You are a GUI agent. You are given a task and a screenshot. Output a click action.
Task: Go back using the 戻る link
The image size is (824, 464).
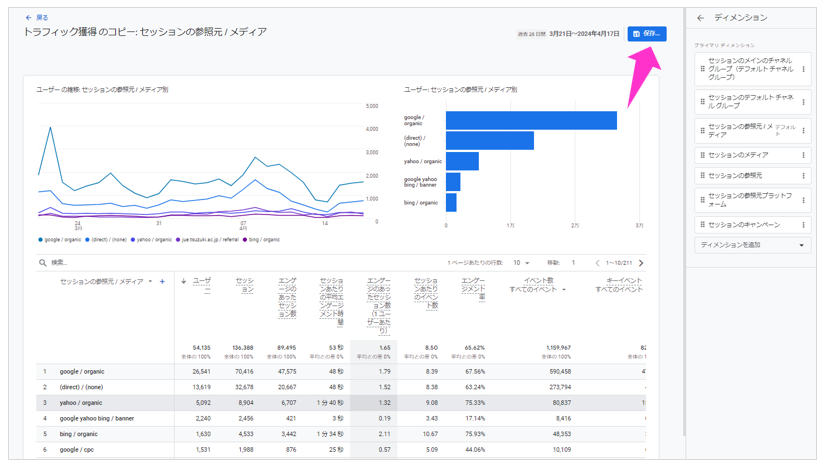(x=37, y=17)
